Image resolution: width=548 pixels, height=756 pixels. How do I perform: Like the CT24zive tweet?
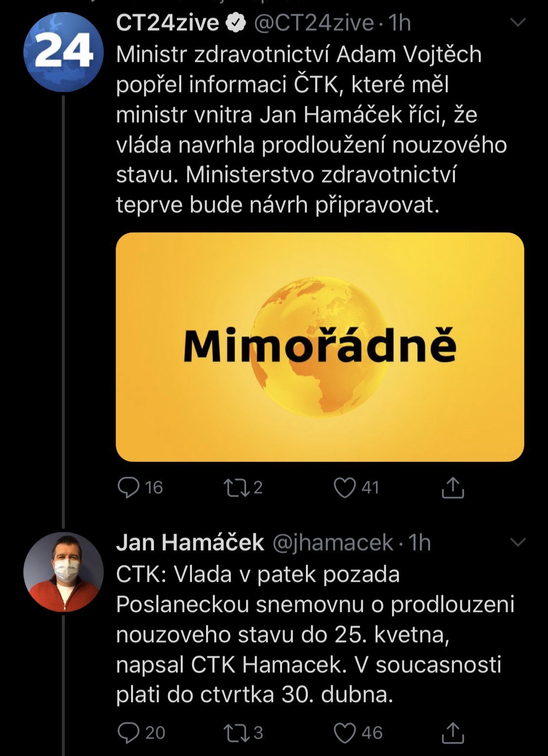pos(344,488)
